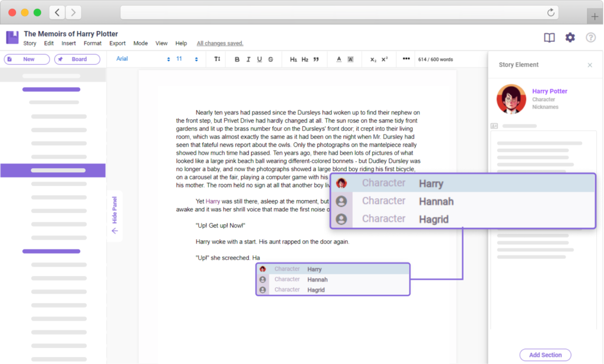Screen dimensions: 604x364
Task: Open the Arial font family dropdown
Action: (x=143, y=59)
